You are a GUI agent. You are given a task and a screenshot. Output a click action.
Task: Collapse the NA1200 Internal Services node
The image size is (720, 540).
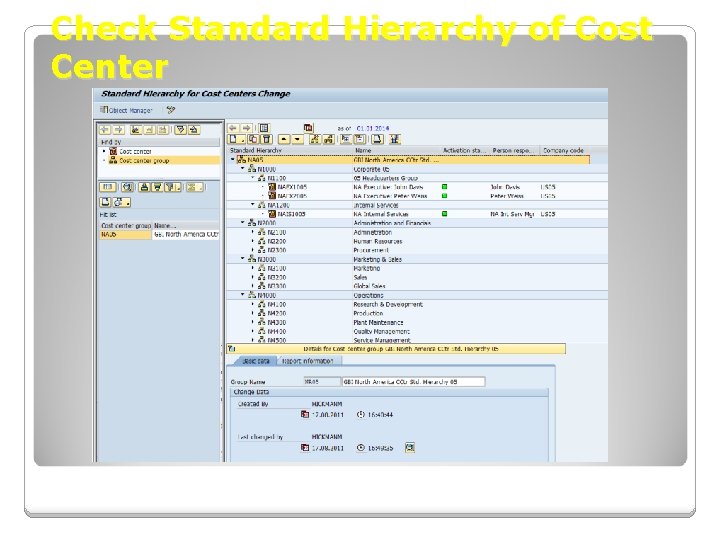coord(253,205)
